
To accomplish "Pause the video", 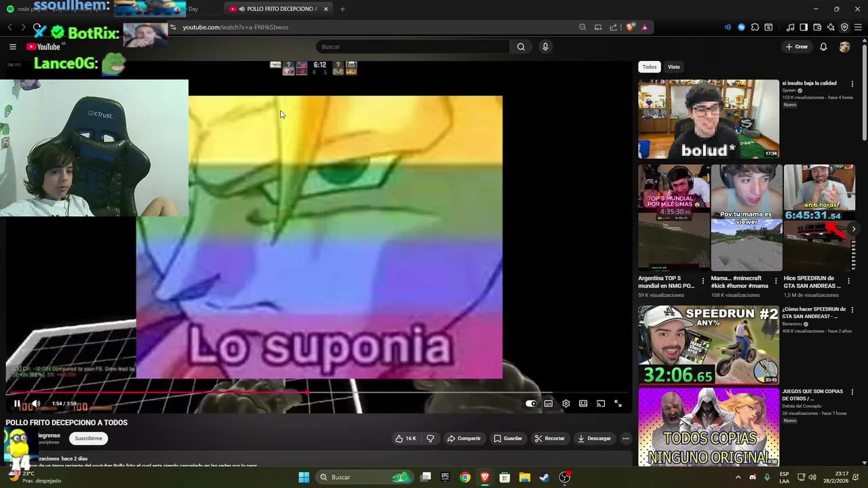I will pos(17,403).
